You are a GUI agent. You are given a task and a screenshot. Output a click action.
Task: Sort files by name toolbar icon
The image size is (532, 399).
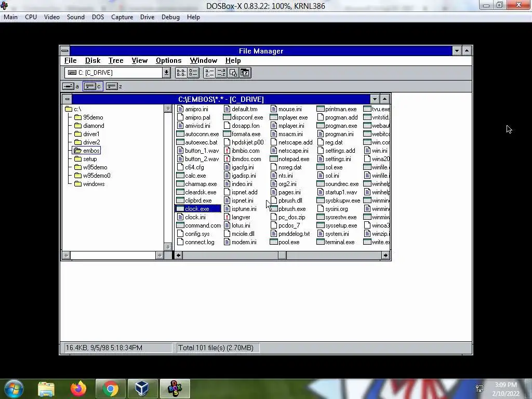click(209, 73)
